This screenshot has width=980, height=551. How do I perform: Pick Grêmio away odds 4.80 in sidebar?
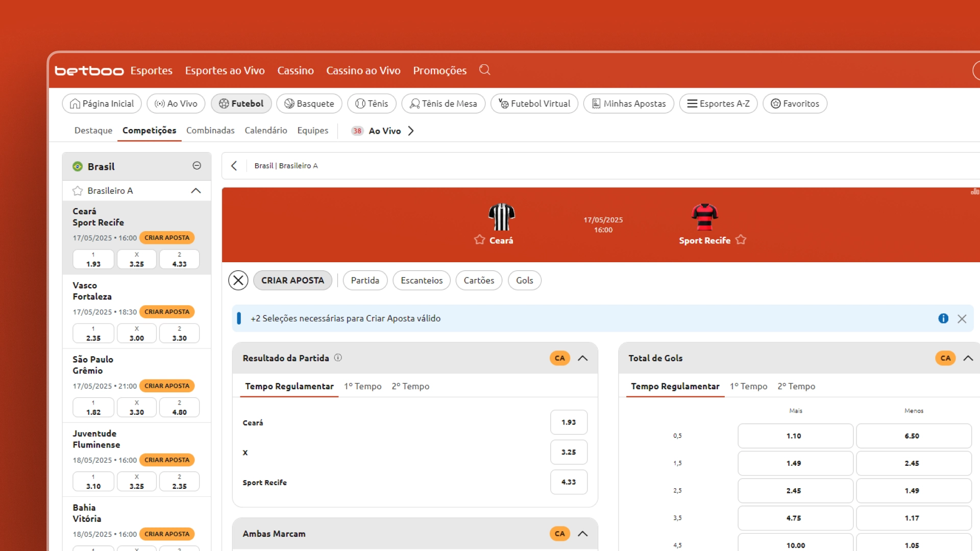pyautogui.click(x=179, y=408)
